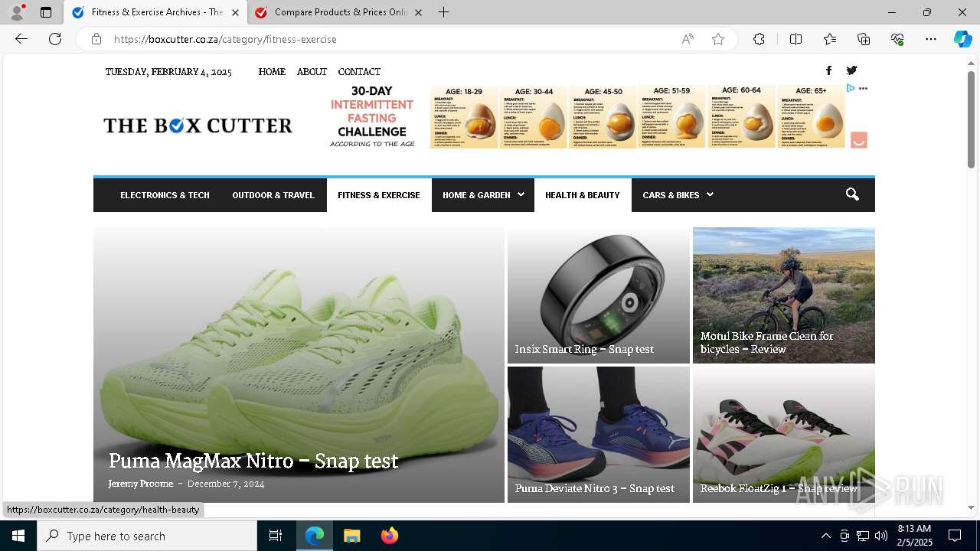980x551 pixels.
Task: Open the ABOUT page
Action: tap(312, 71)
